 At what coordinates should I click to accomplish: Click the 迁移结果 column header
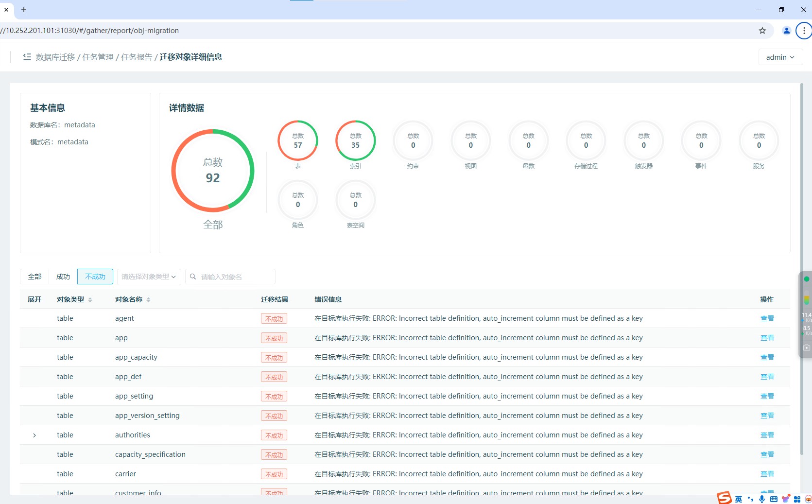(x=275, y=299)
